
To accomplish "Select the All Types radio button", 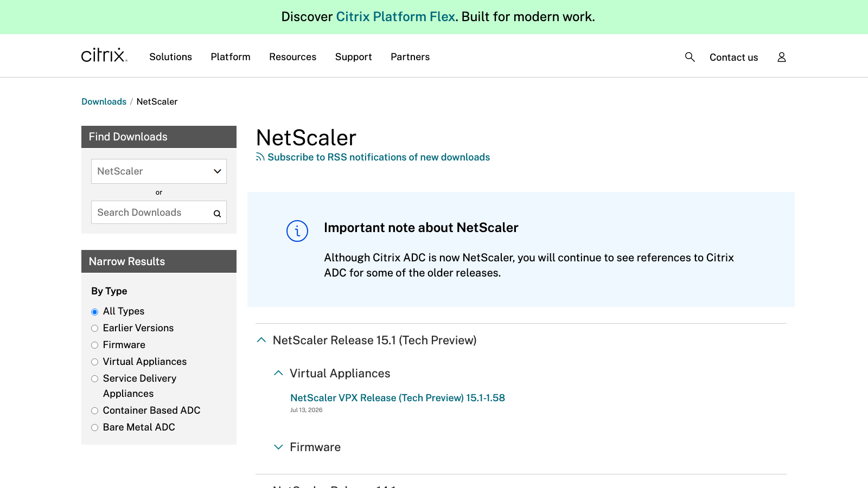I will (x=94, y=312).
